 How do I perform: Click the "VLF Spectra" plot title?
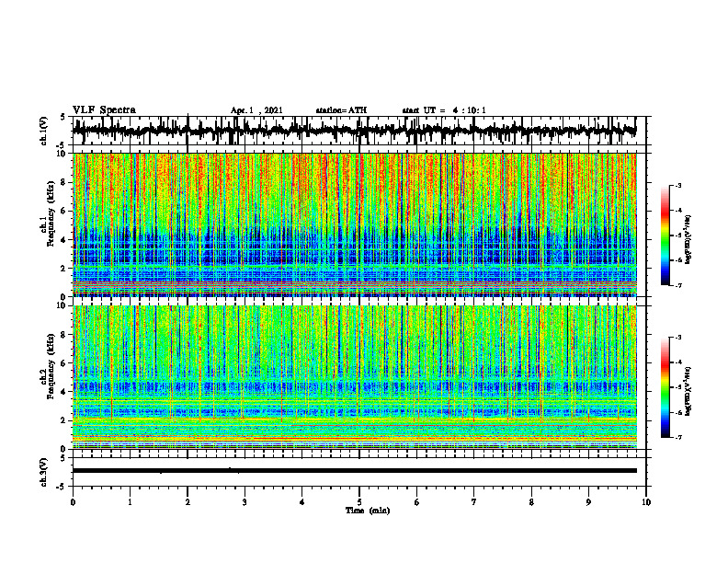(x=104, y=110)
